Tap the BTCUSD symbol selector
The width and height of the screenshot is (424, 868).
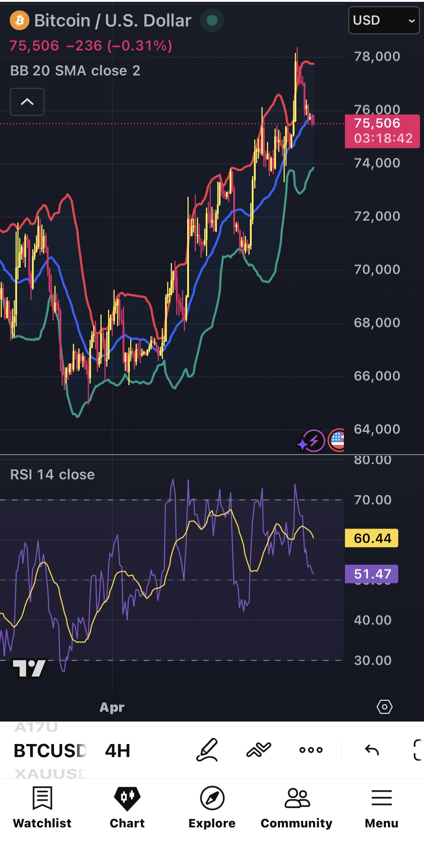pos(50,750)
